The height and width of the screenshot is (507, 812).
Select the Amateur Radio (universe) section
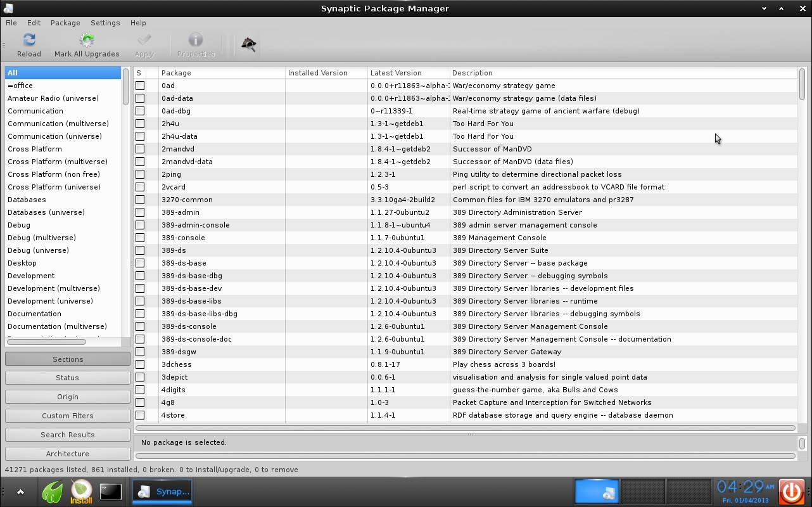63,98
